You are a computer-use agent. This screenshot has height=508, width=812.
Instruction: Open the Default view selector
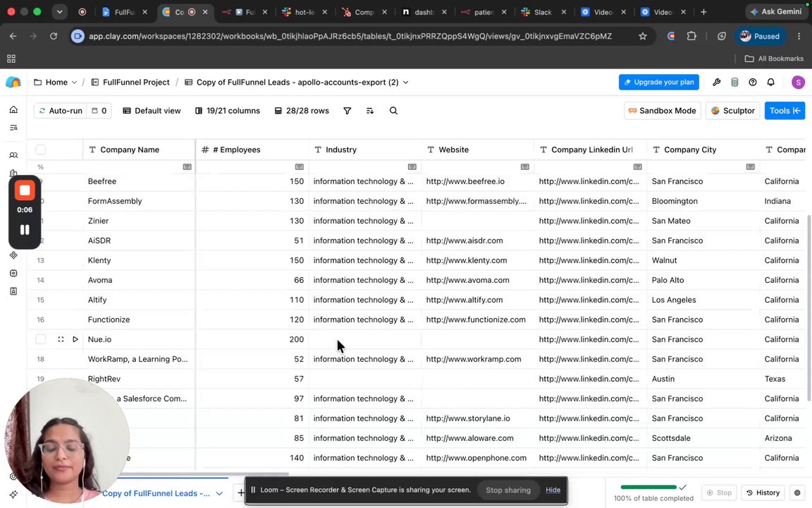click(x=152, y=111)
